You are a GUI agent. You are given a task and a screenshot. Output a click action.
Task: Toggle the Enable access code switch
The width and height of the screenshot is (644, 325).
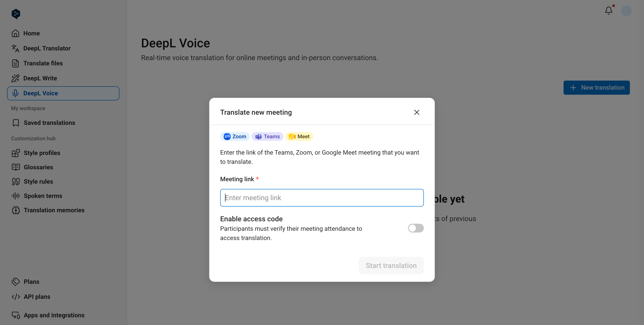[x=415, y=228]
